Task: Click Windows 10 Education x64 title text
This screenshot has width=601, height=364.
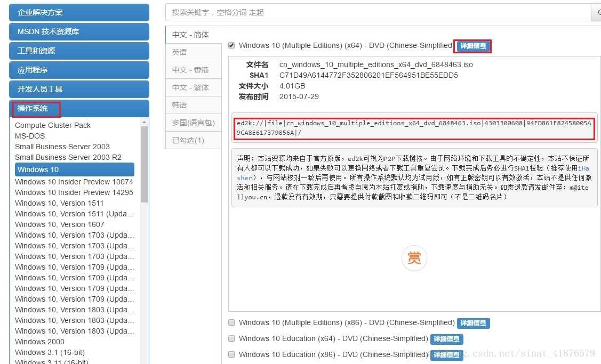Action: [x=333, y=339]
